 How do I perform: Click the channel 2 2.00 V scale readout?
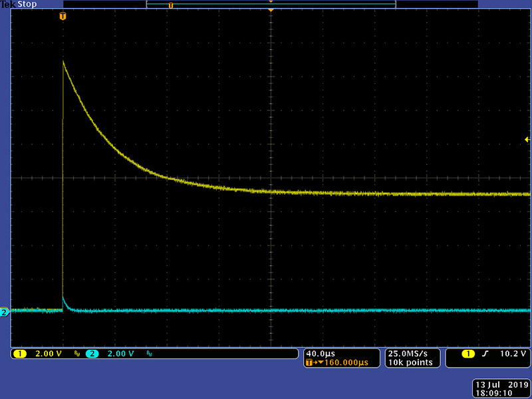point(120,354)
